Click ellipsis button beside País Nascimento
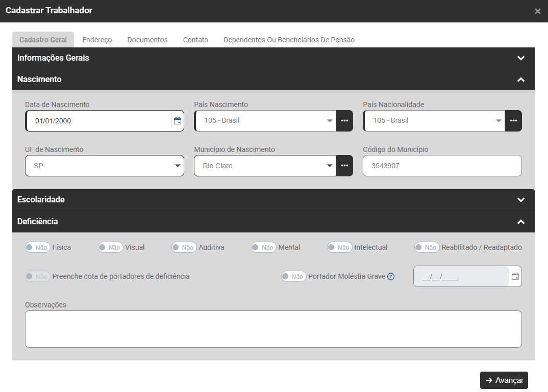This screenshot has width=548, height=392. tap(344, 121)
